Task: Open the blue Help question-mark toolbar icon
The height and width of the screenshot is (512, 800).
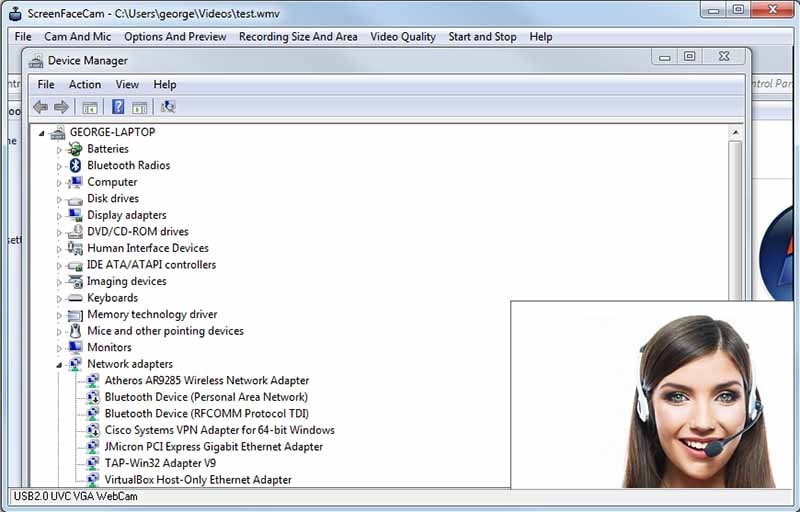Action: 118,107
